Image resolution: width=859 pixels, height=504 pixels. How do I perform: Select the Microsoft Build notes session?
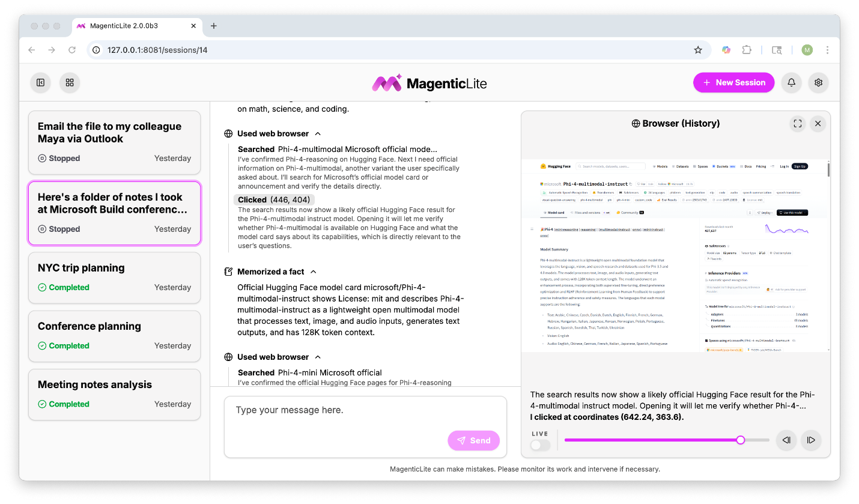114,213
